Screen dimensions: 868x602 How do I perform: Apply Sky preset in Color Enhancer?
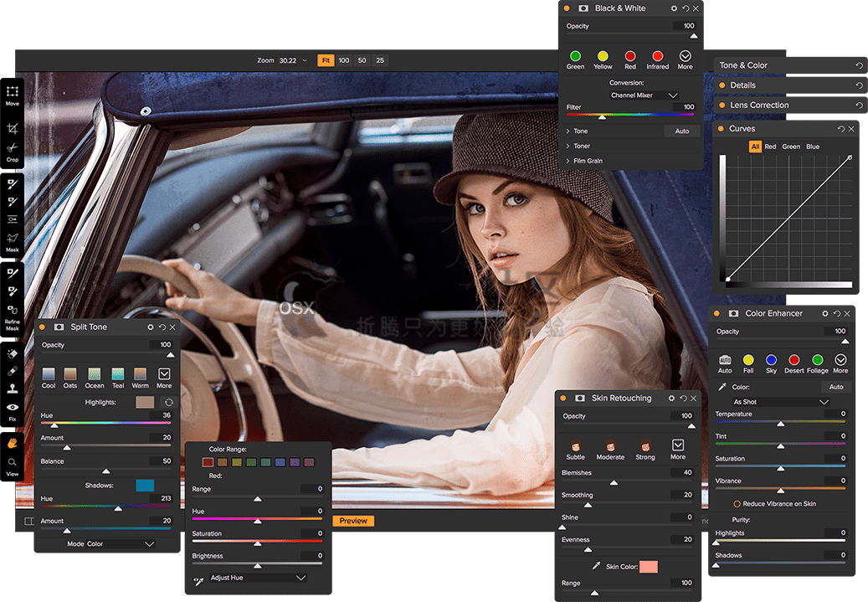pyautogui.click(x=771, y=360)
